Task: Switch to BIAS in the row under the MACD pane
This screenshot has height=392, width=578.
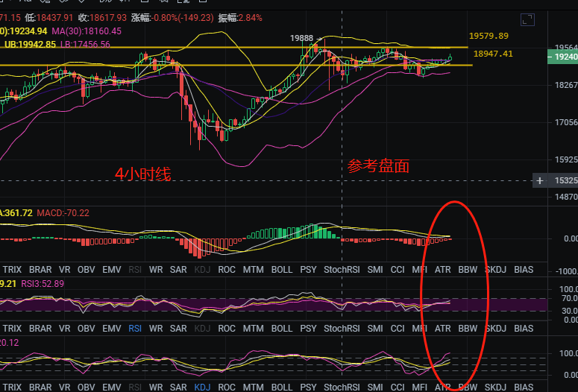Action: 524,270
